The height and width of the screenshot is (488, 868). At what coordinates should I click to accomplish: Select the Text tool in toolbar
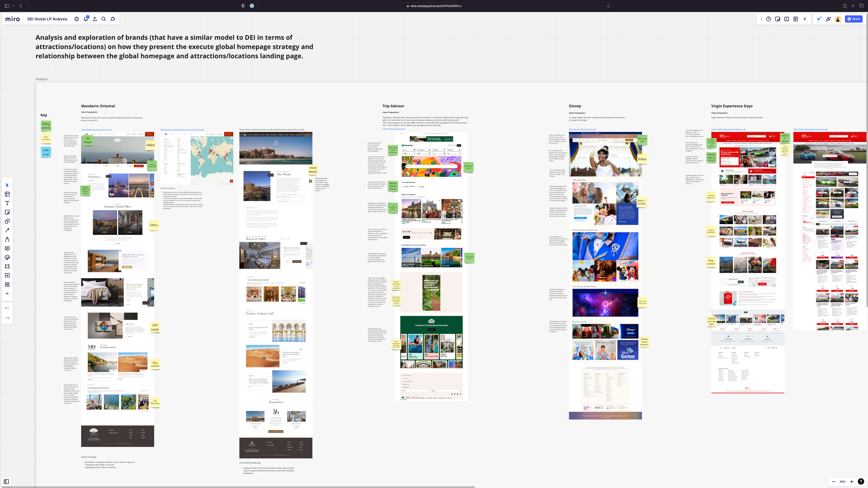[x=7, y=203]
